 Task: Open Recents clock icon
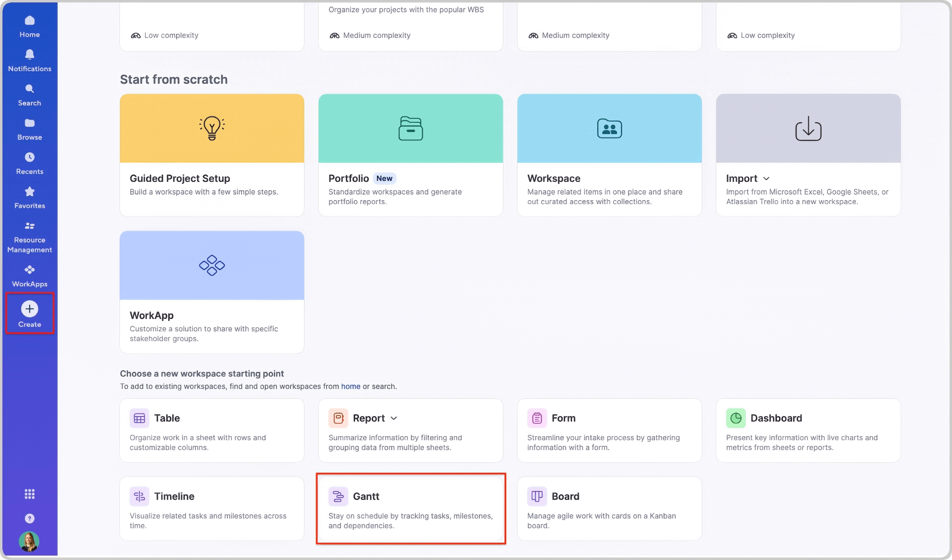30,163
